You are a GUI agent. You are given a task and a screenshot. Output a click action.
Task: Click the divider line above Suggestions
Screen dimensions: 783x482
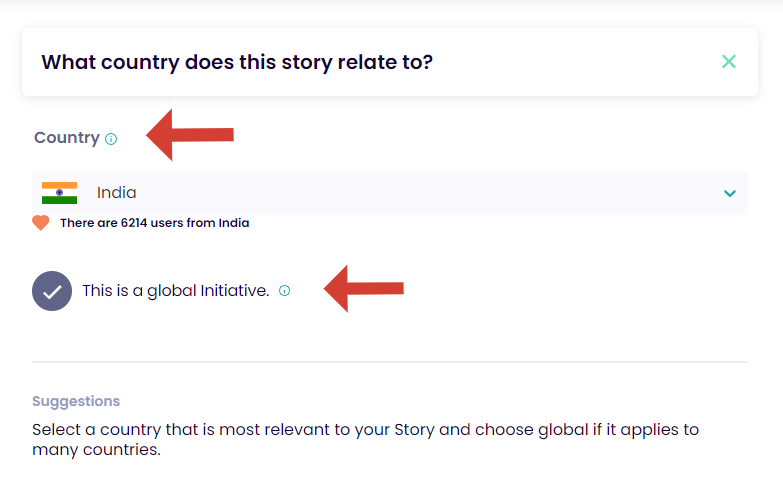(x=390, y=362)
